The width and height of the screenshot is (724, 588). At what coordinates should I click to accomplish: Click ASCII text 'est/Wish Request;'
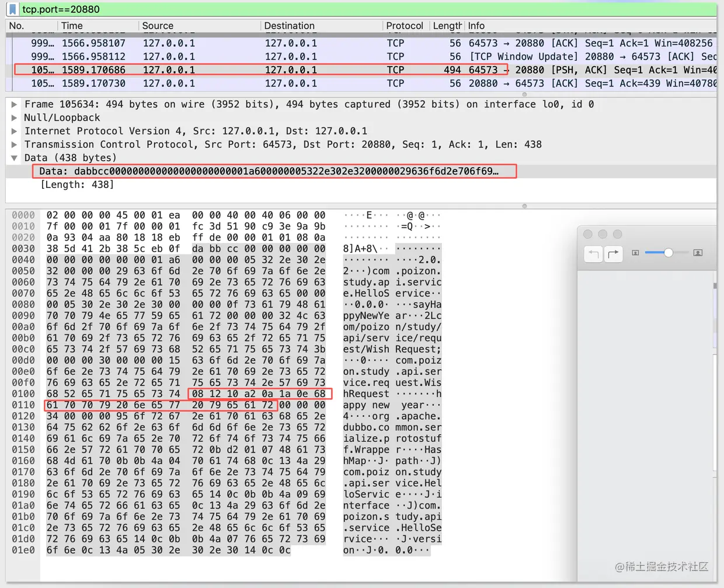392,349
